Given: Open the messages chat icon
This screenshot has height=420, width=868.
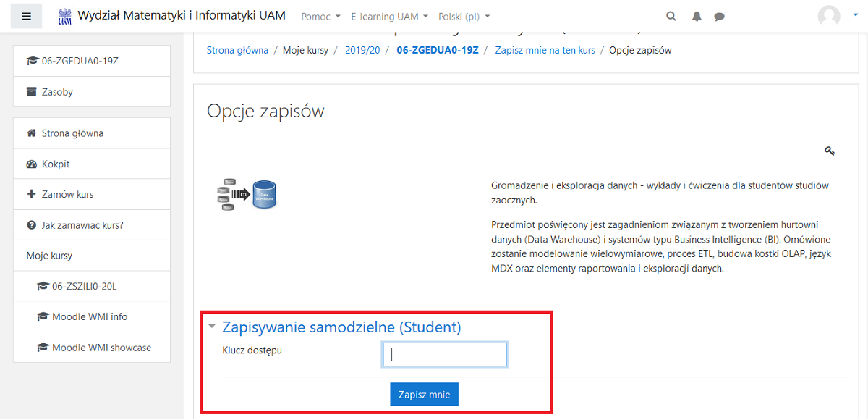Looking at the screenshot, I should [x=719, y=15].
